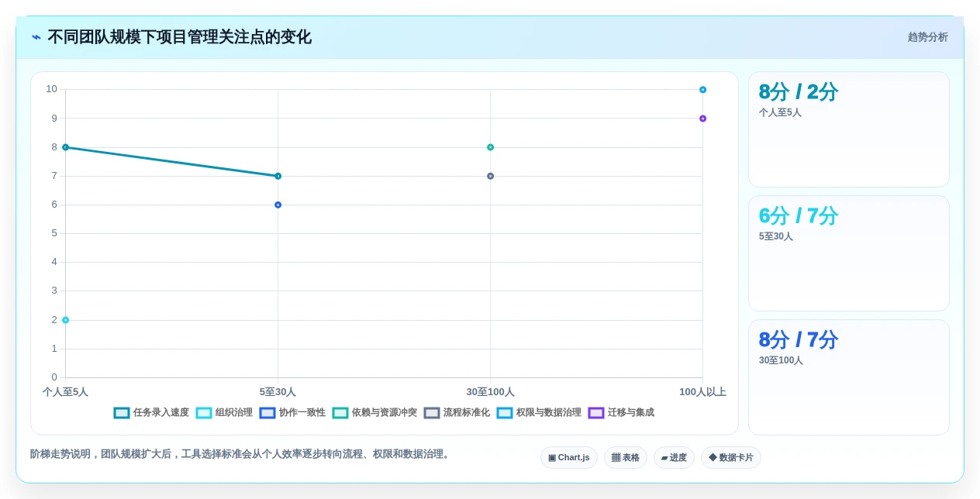Click the lightning icon beside the title
Viewport: 980px width, 499px height.
36,36
